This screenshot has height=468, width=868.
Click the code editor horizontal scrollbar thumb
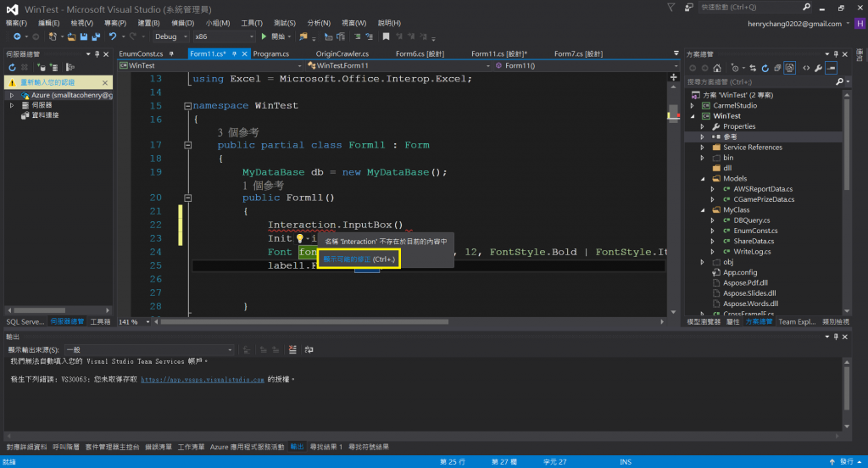coord(304,322)
